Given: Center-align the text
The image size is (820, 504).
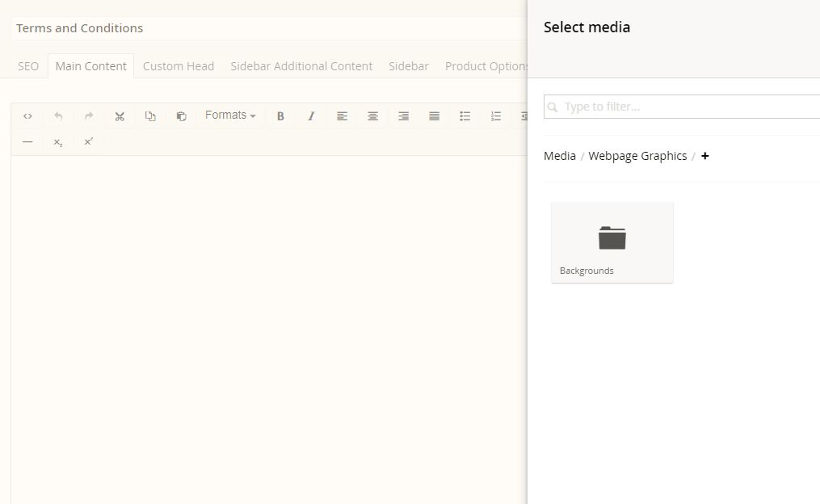Looking at the screenshot, I should point(373,116).
